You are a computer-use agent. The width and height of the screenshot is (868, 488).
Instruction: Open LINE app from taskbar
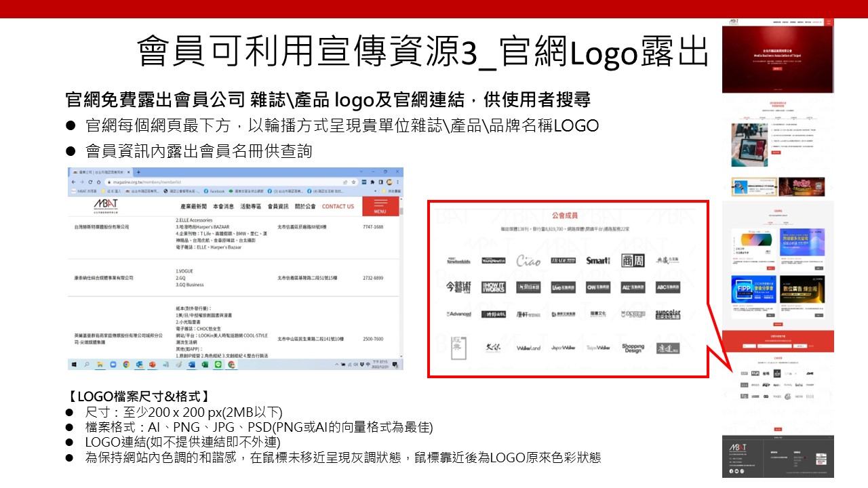pos(218,365)
